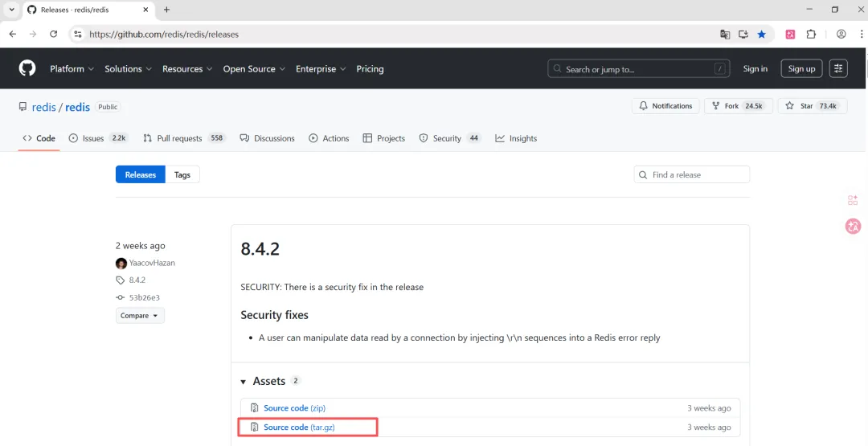The height and width of the screenshot is (446, 868).
Task: Click the pink floating translate button
Action: (x=853, y=226)
